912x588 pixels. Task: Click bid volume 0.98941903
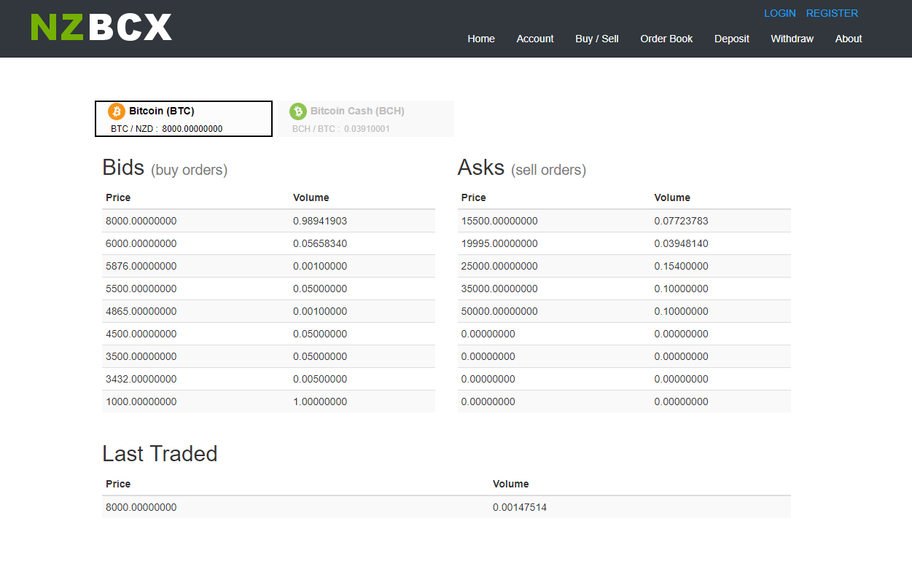tap(320, 221)
